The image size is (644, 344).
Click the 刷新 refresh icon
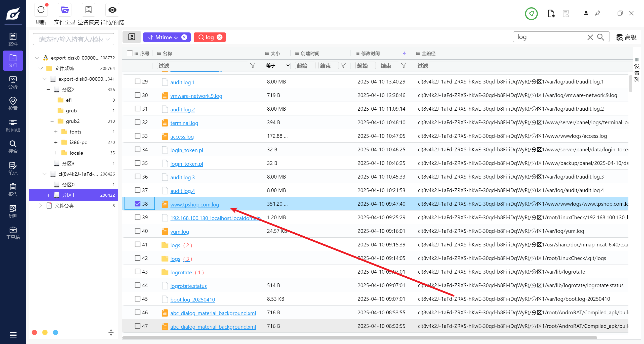[41, 10]
